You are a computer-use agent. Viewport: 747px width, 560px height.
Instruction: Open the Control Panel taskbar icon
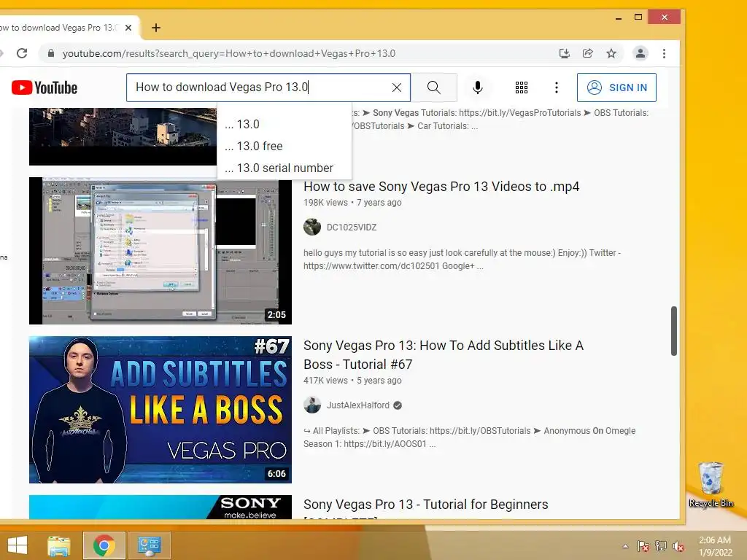149,545
